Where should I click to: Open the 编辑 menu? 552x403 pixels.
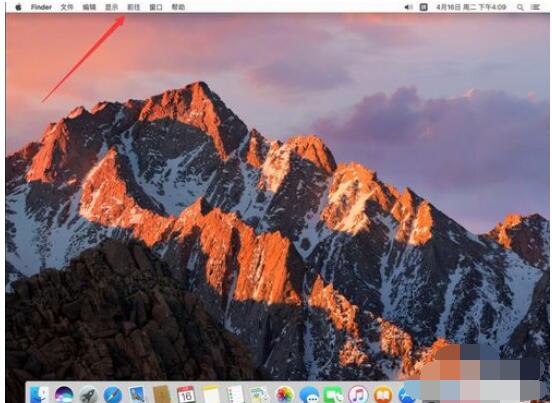pos(89,7)
